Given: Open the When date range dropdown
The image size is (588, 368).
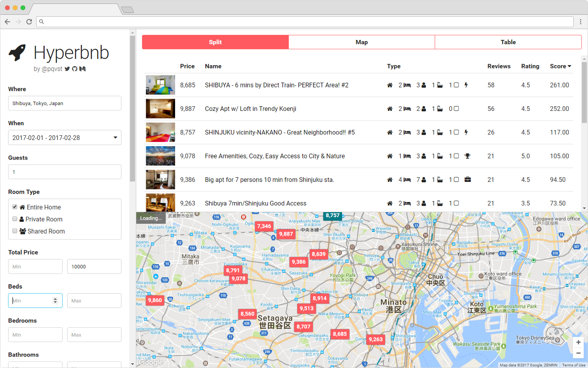Looking at the screenshot, I should [65, 138].
